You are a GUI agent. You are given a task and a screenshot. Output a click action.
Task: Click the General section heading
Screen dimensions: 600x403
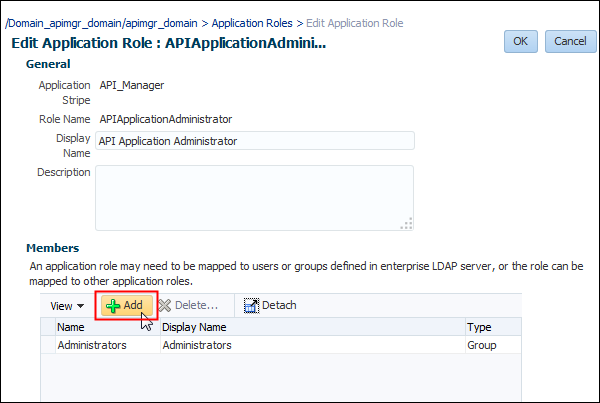click(48, 64)
